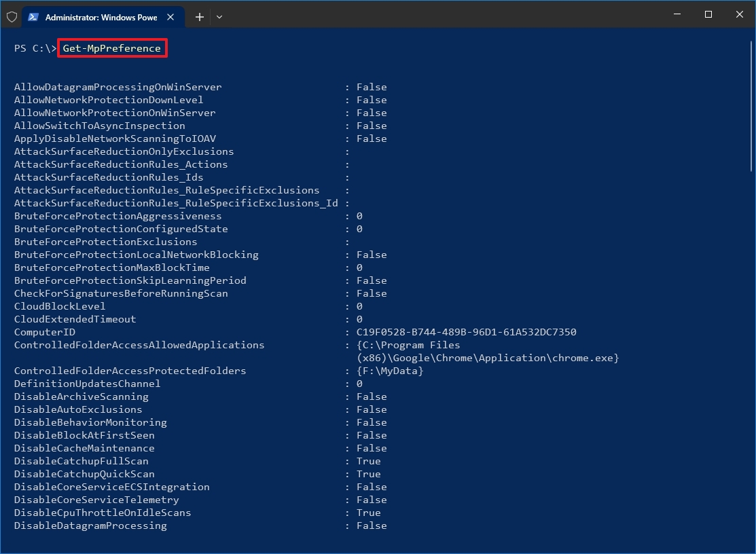Minimize the terminal window
The width and height of the screenshot is (756, 554).
(x=677, y=14)
